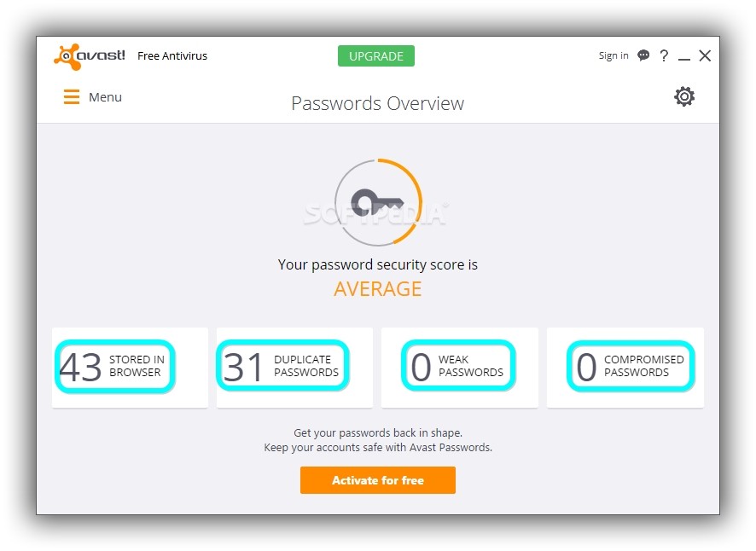Click the key icon in score circle
756x551 pixels.
coord(377,202)
